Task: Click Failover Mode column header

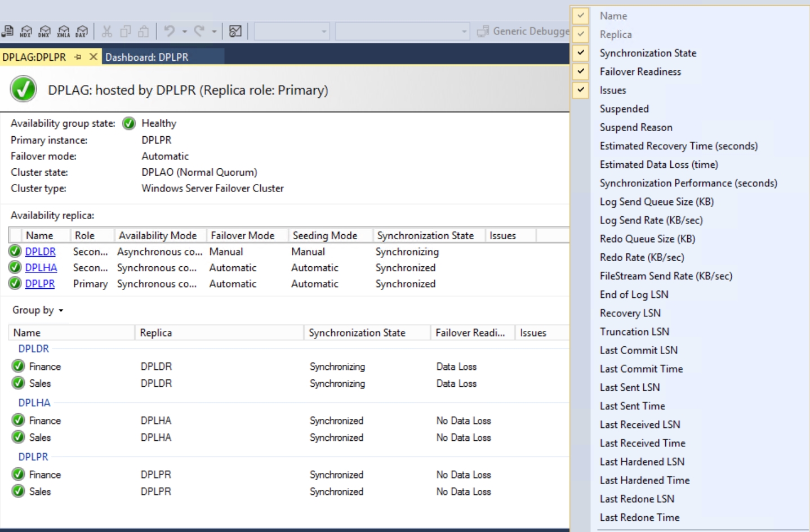Action: click(x=247, y=235)
